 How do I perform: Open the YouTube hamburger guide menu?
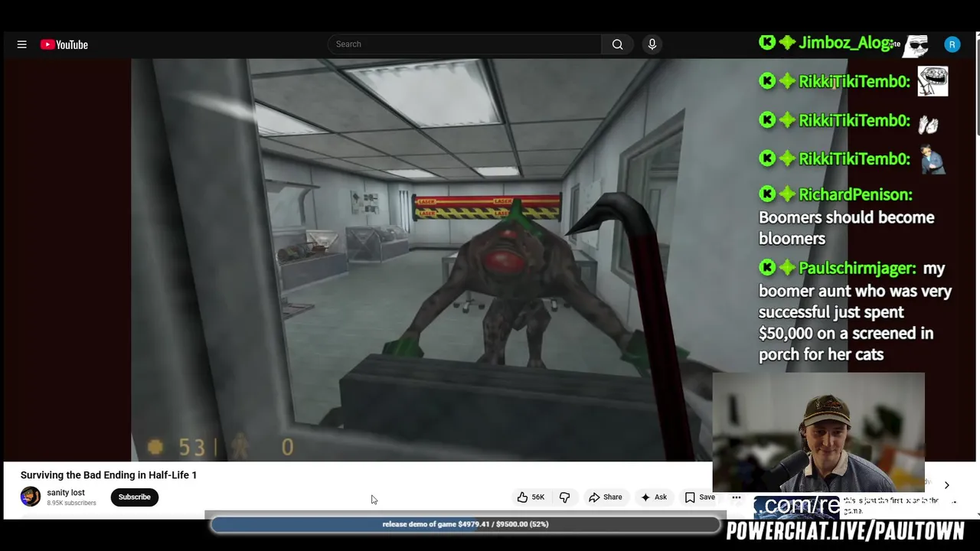(22, 44)
